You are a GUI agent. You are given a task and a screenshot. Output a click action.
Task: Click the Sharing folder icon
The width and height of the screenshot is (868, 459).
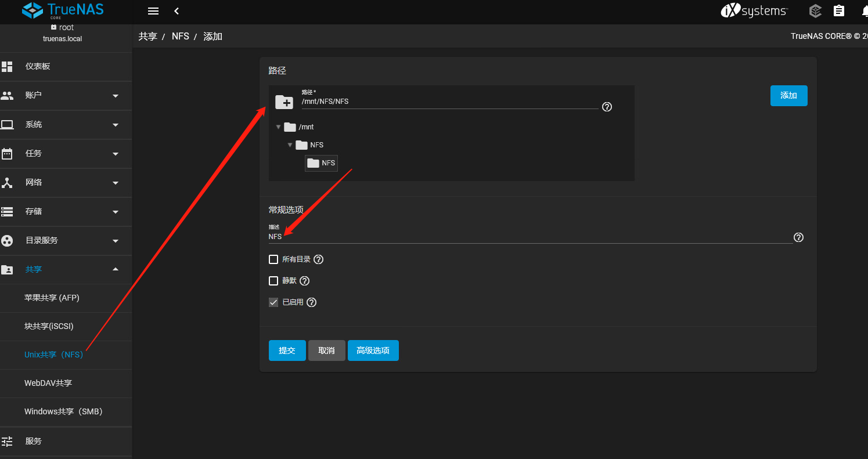pyautogui.click(x=7, y=269)
